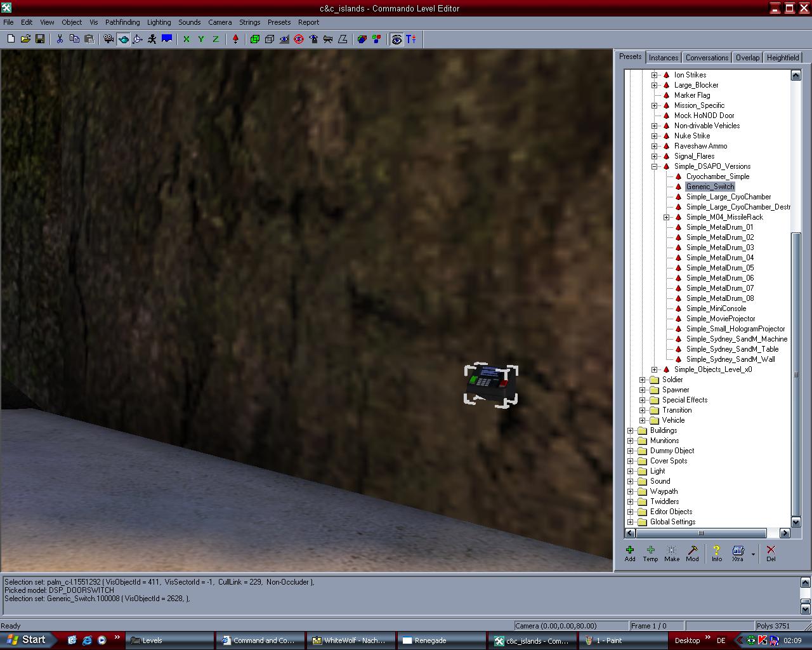812x650 pixels.
Task: Click the horizontal scrollbar in Presets tree
Action: click(x=701, y=533)
